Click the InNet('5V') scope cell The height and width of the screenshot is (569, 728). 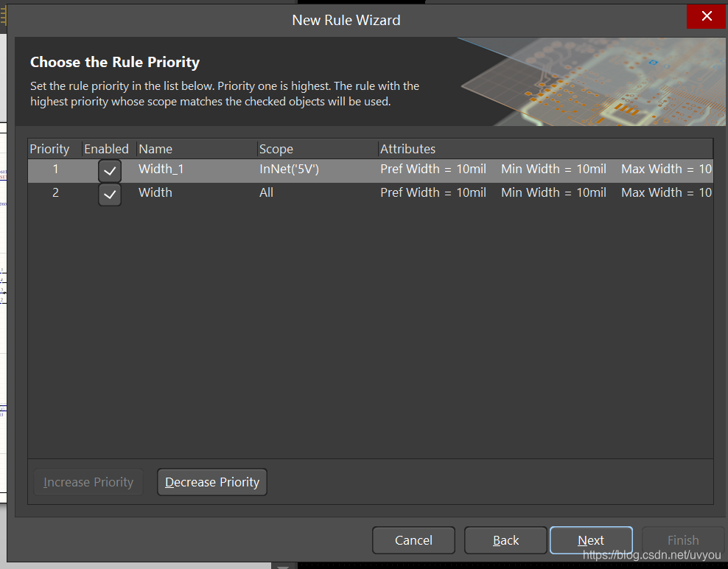point(289,170)
